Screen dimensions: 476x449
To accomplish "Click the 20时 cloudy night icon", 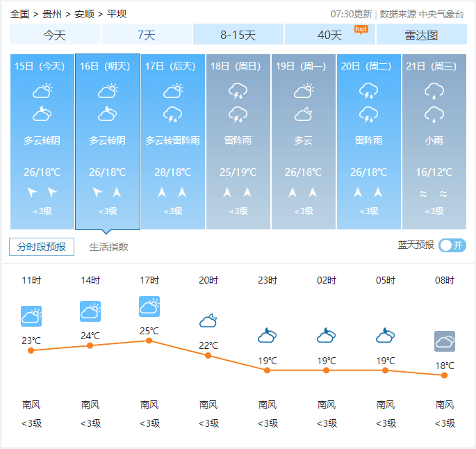I will tap(208, 320).
